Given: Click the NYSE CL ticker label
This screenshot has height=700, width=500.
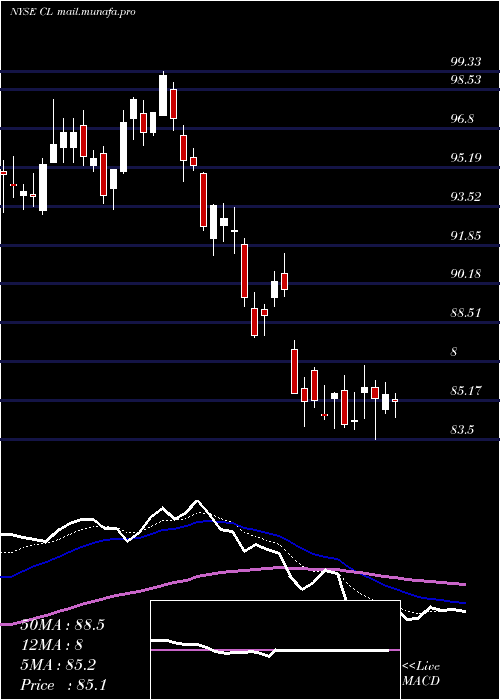Looking at the screenshot, I should 32,12.
